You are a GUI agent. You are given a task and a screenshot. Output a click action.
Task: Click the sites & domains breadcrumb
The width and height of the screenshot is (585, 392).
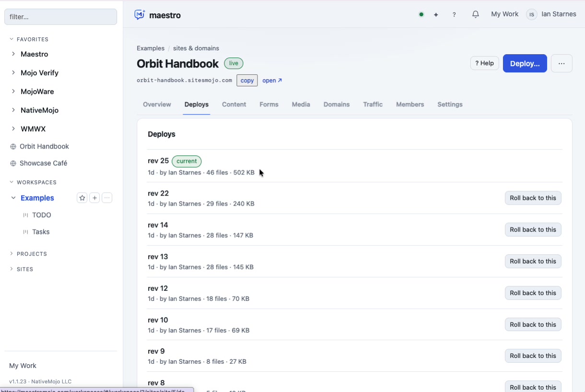click(196, 48)
